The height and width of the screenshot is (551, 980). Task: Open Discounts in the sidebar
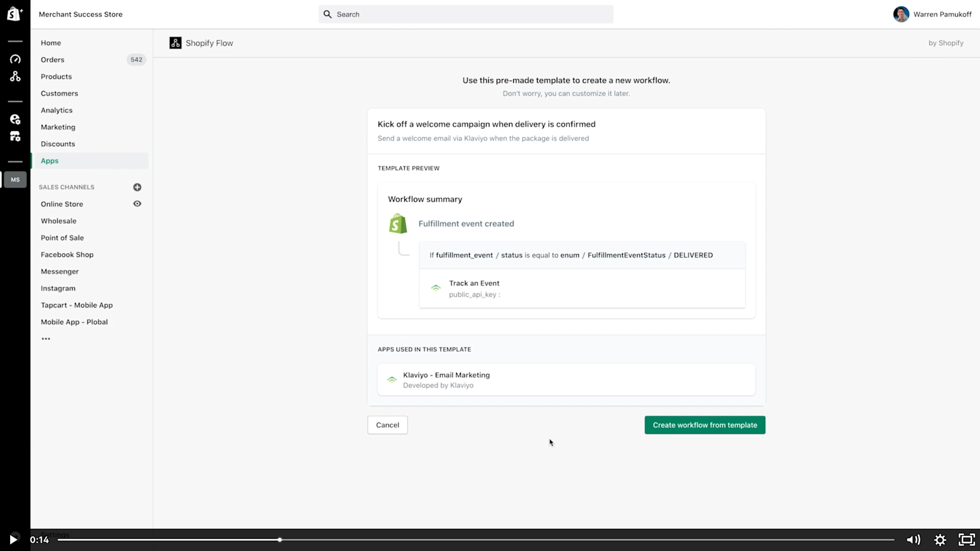pyautogui.click(x=58, y=144)
